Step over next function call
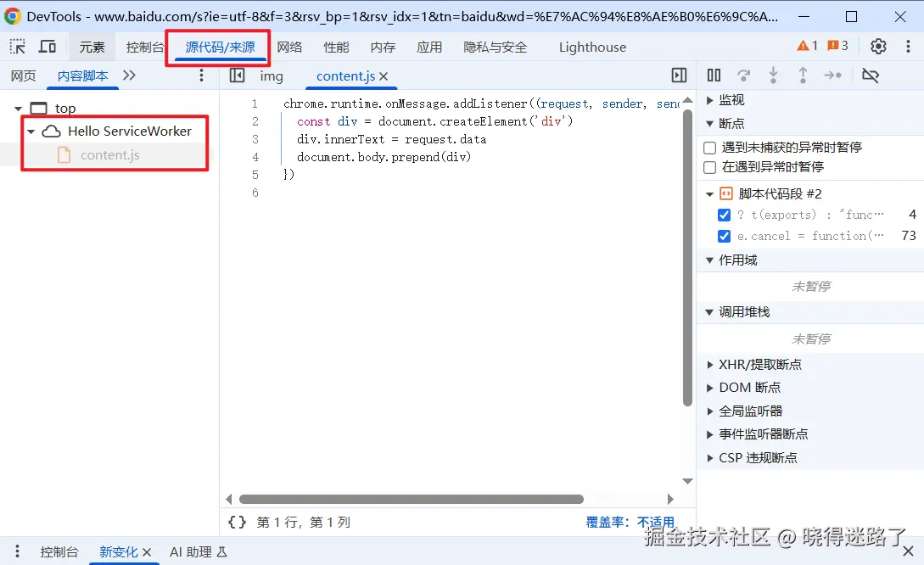Viewport: 924px width, 565px height. [x=743, y=75]
